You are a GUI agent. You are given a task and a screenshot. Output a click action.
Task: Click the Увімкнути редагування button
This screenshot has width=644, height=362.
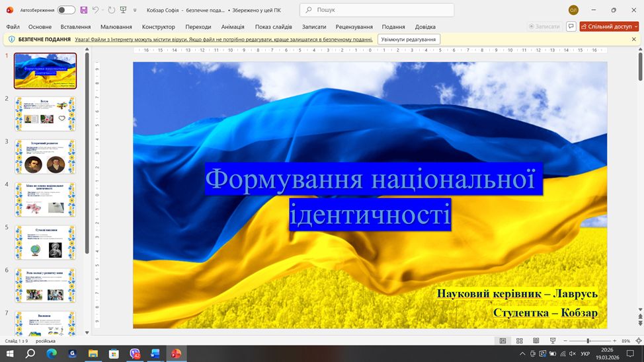[409, 40]
